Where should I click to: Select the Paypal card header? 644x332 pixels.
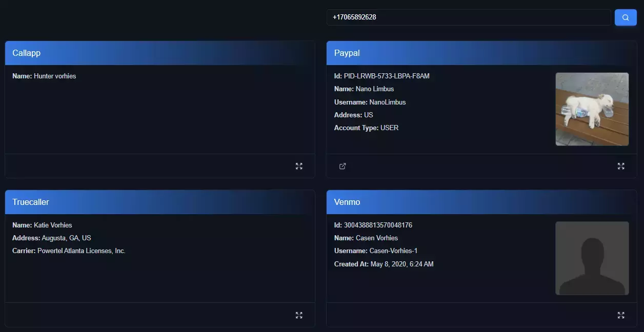coord(481,53)
